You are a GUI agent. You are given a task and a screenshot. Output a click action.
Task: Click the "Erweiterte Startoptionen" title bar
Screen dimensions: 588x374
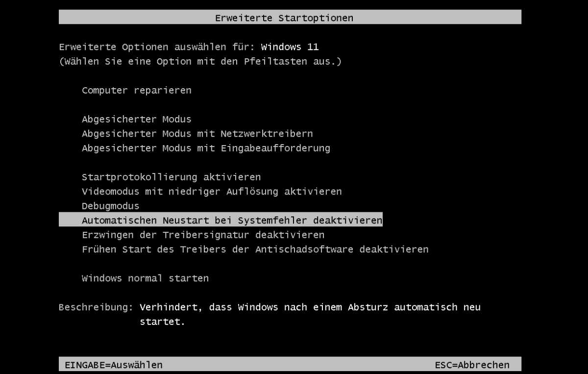284,17
